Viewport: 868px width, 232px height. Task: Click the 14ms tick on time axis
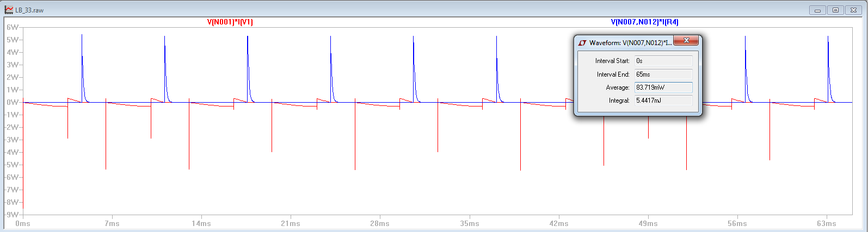(x=201, y=223)
